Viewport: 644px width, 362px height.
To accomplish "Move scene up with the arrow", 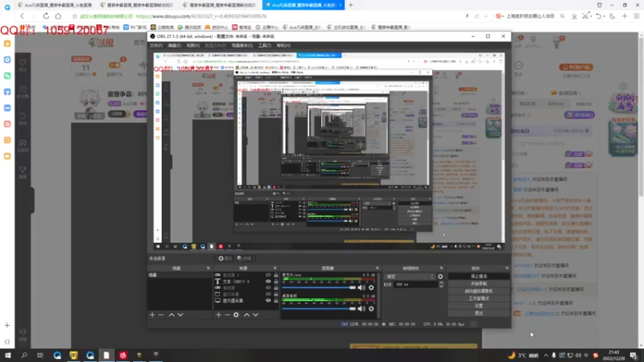I will point(171,315).
